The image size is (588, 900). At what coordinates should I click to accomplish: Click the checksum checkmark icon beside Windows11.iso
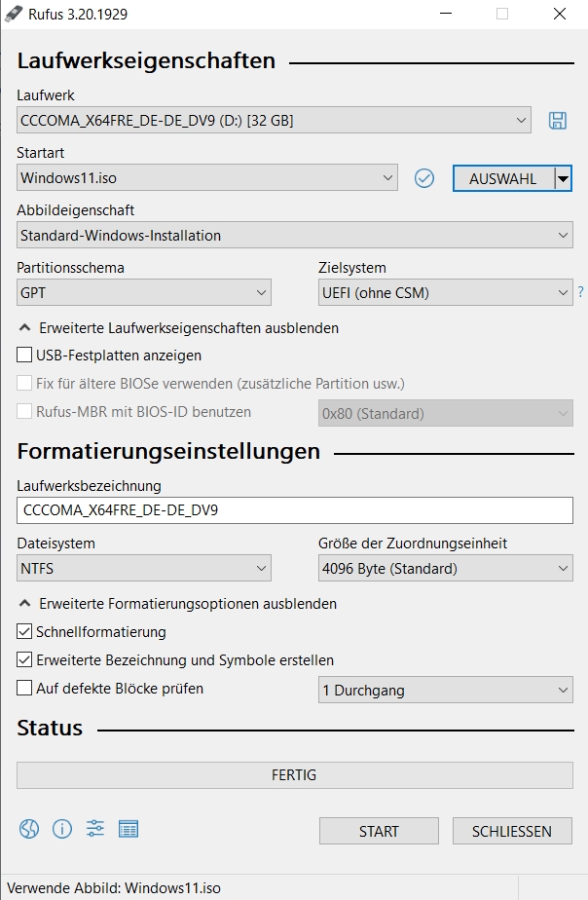[x=423, y=178]
